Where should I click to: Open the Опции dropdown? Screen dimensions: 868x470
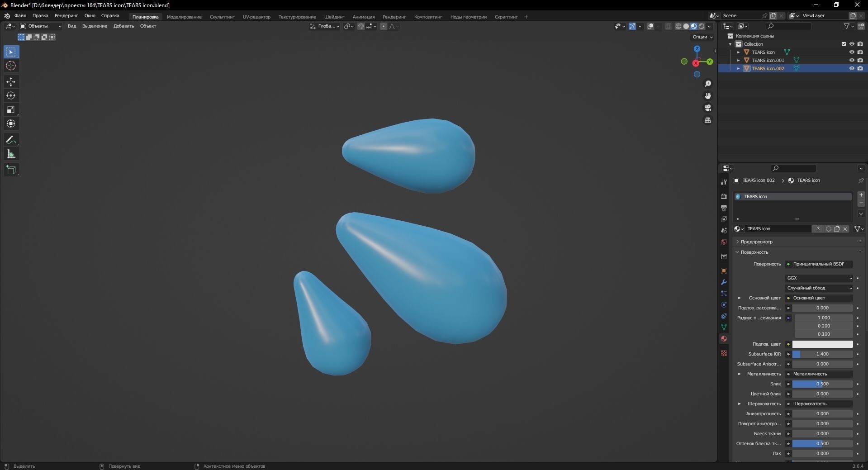point(702,37)
